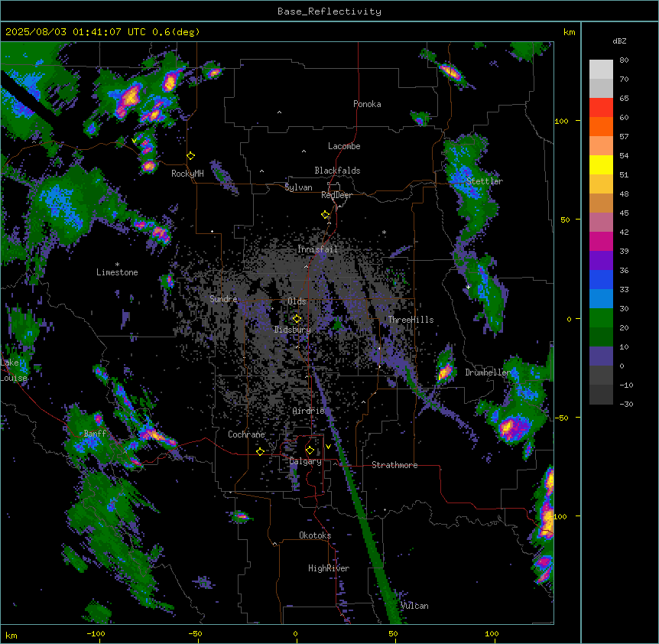Click the dBZ legend heading
This screenshot has height=644, width=659.
click(619, 41)
